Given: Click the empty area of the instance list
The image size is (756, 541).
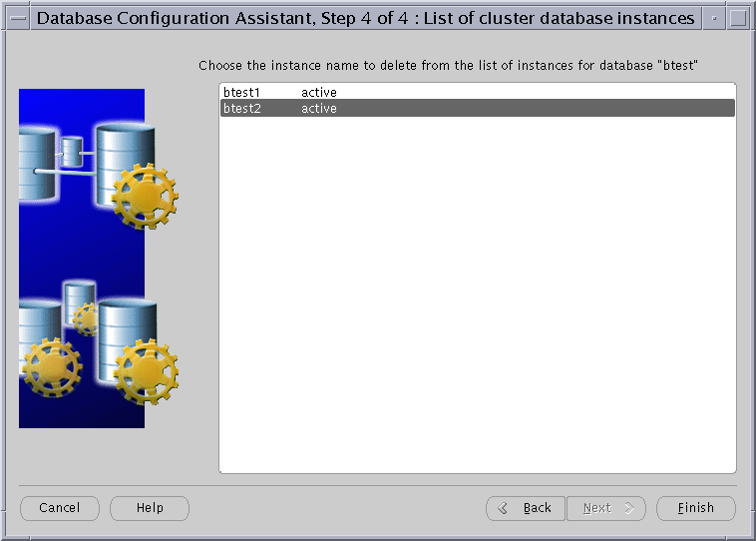Looking at the screenshot, I should click(477, 299).
